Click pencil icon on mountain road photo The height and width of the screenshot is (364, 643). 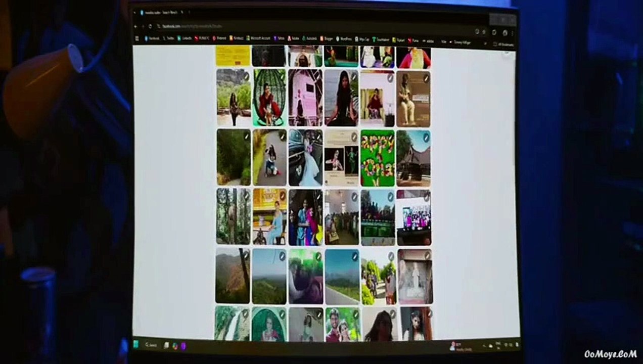coord(355,256)
